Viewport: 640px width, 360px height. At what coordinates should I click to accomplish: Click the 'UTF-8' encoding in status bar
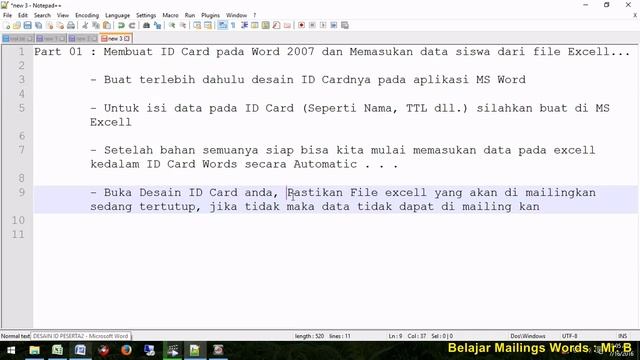tap(569, 336)
